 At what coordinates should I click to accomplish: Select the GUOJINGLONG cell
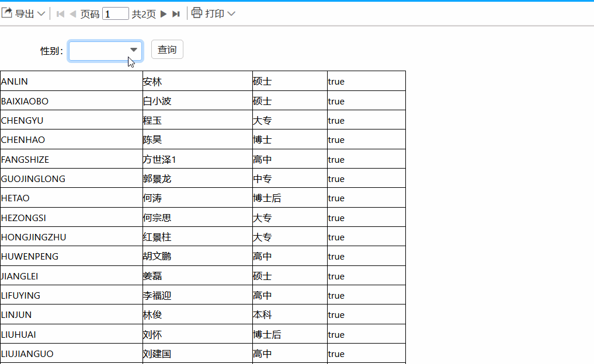(x=72, y=178)
